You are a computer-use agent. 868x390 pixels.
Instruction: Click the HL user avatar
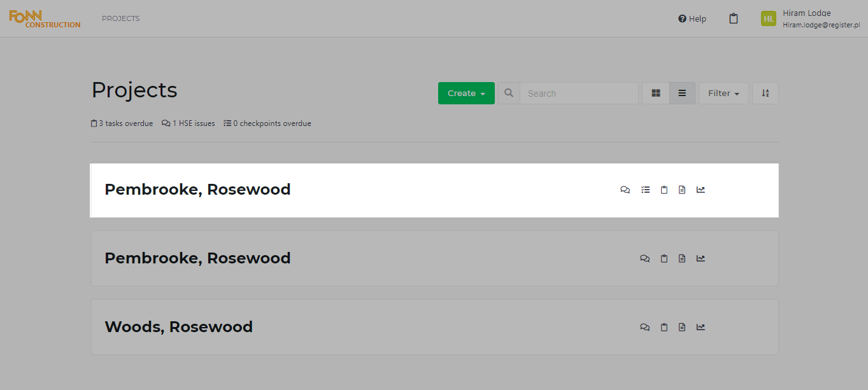coord(769,18)
